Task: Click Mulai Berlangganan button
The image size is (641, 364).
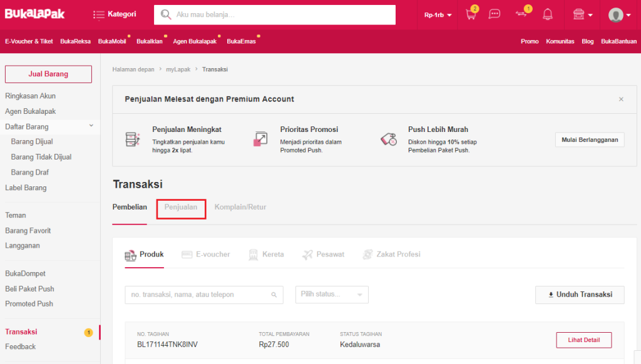Action: pos(590,139)
